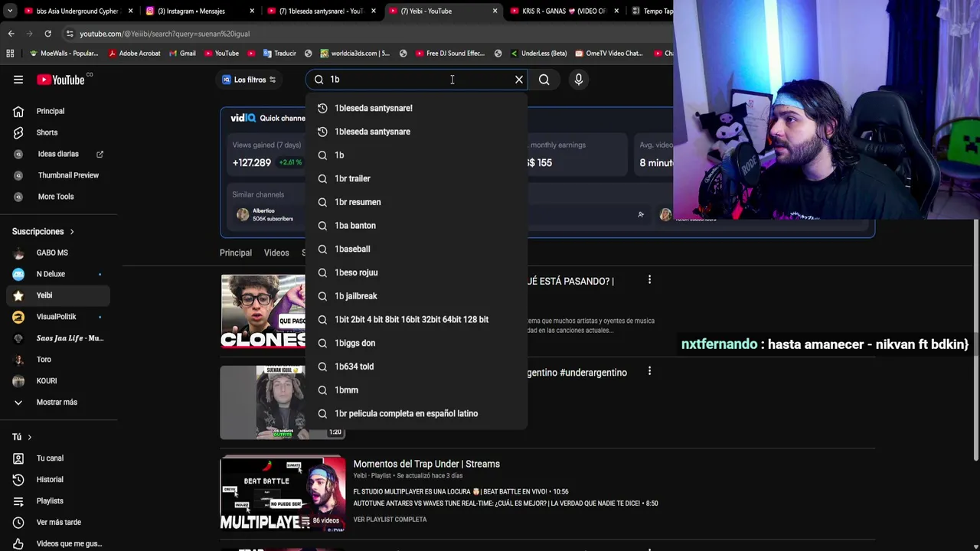This screenshot has width=980, height=551.
Task: Open the YouTube hamburger guide menu
Action: tap(18, 80)
